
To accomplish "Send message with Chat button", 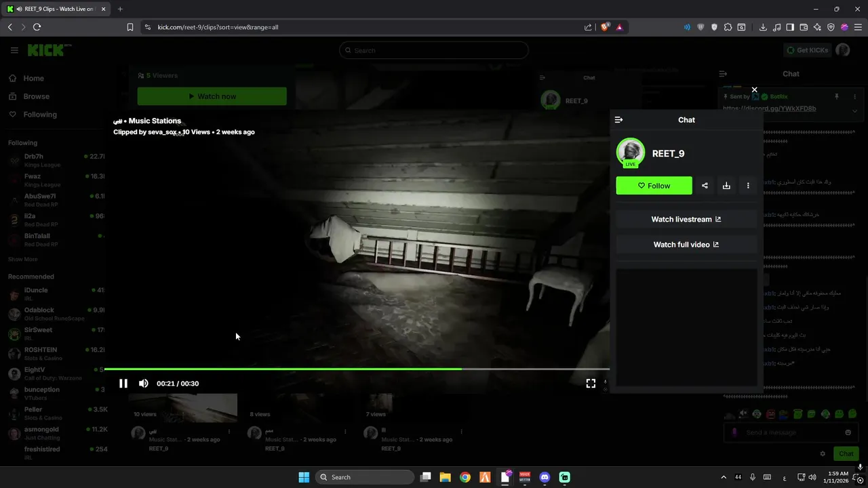I will click(846, 454).
